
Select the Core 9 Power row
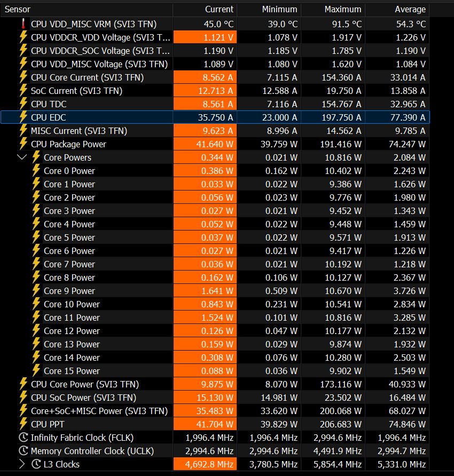69,291
